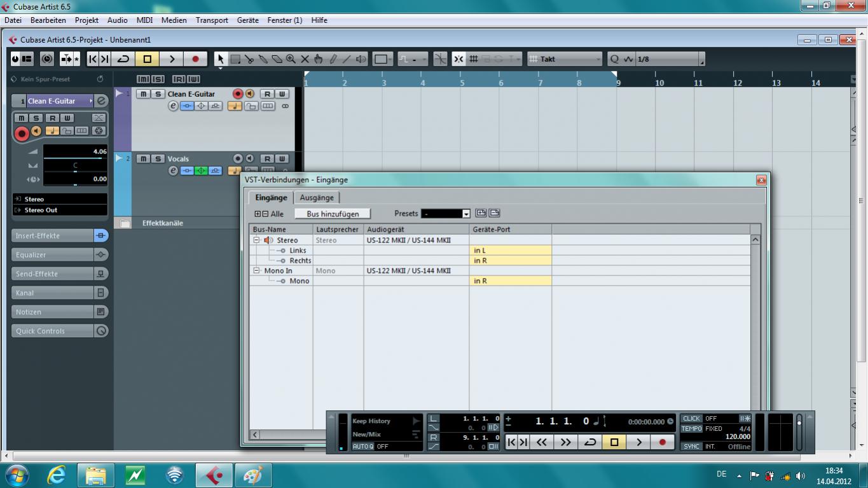Adjust the Inspector pan slider showing C
This screenshot has width=868, height=488.
pyautogui.click(x=75, y=166)
